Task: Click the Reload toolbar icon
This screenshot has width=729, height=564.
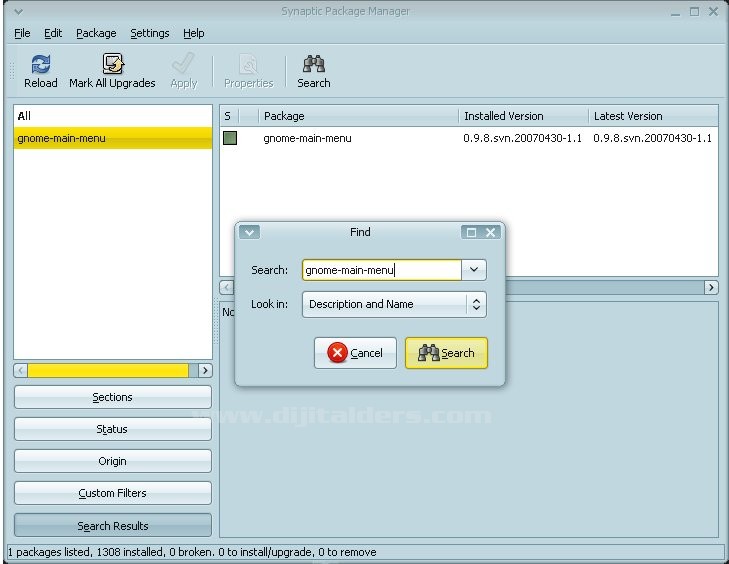Action: 40,71
